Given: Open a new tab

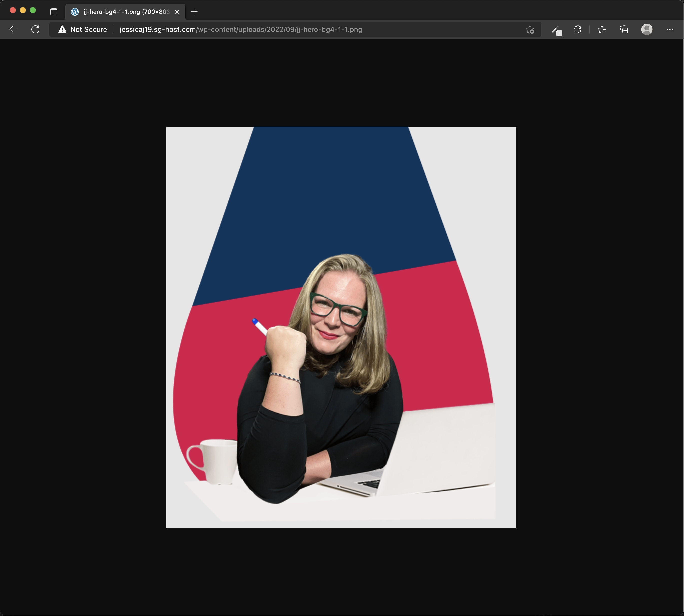Looking at the screenshot, I should (x=194, y=12).
